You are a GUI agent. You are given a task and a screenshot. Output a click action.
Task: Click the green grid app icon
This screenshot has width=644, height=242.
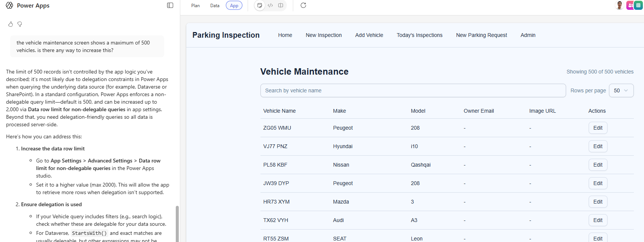point(638,5)
